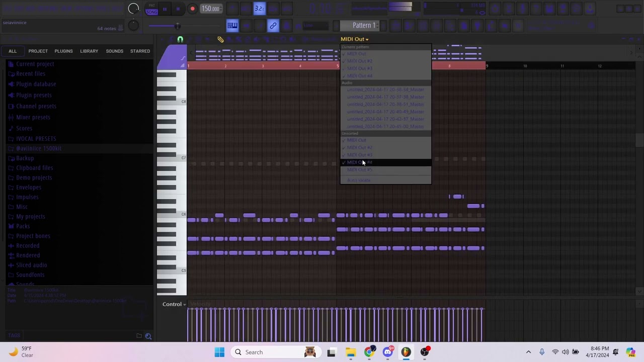Toggle the 3.2 countdown before recording button
Image resolution: width=644 pixels, height=362 pixels.
point(259,9)
